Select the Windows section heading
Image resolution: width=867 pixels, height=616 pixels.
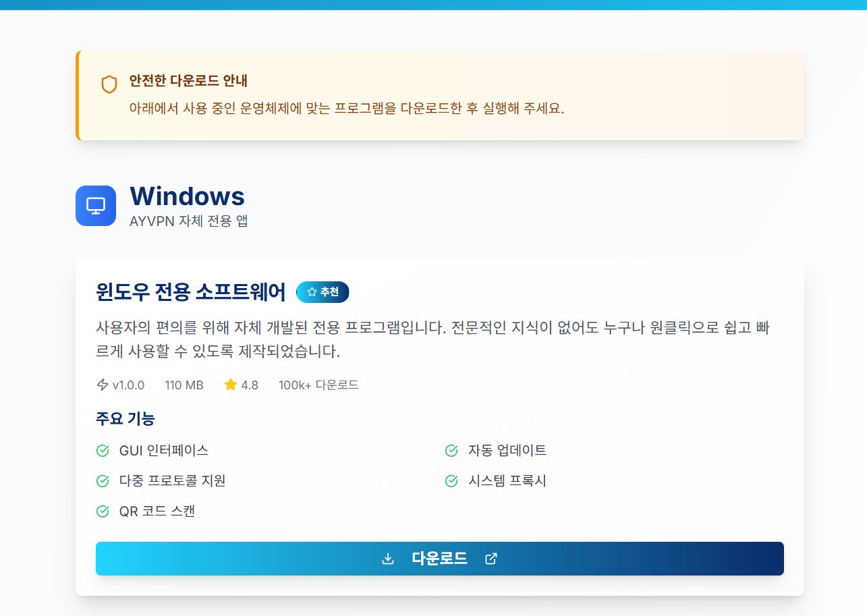pos(187,196)
